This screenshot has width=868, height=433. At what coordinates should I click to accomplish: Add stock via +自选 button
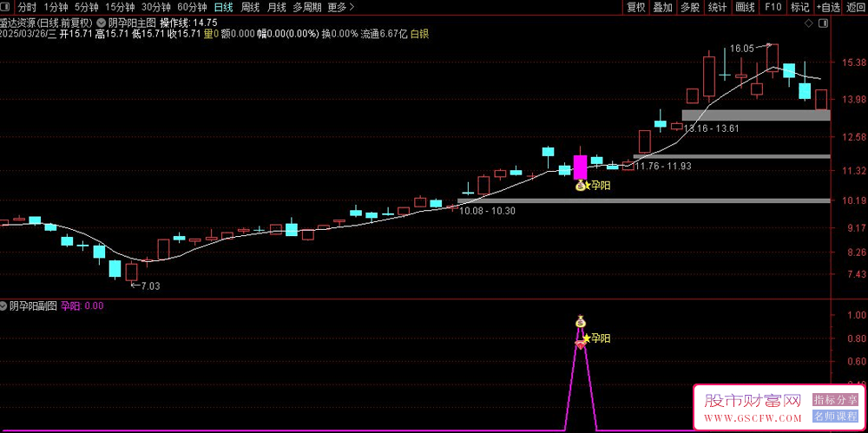point(828,7)
